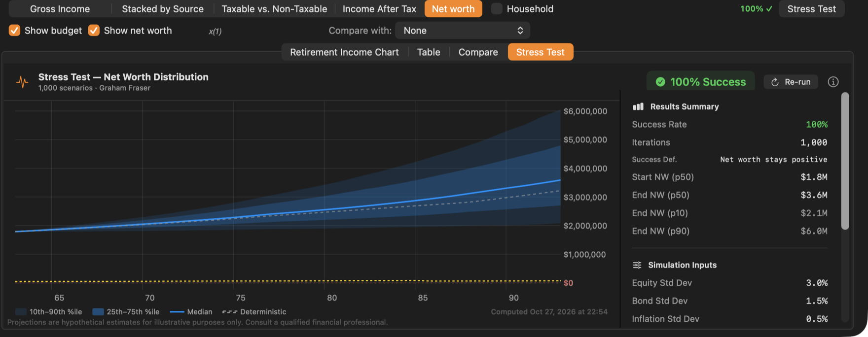This screenshot has height=337, width=868.
Task: Click the top-right Stress Test button
Action: pyautogui.click(x=811, y=9)
